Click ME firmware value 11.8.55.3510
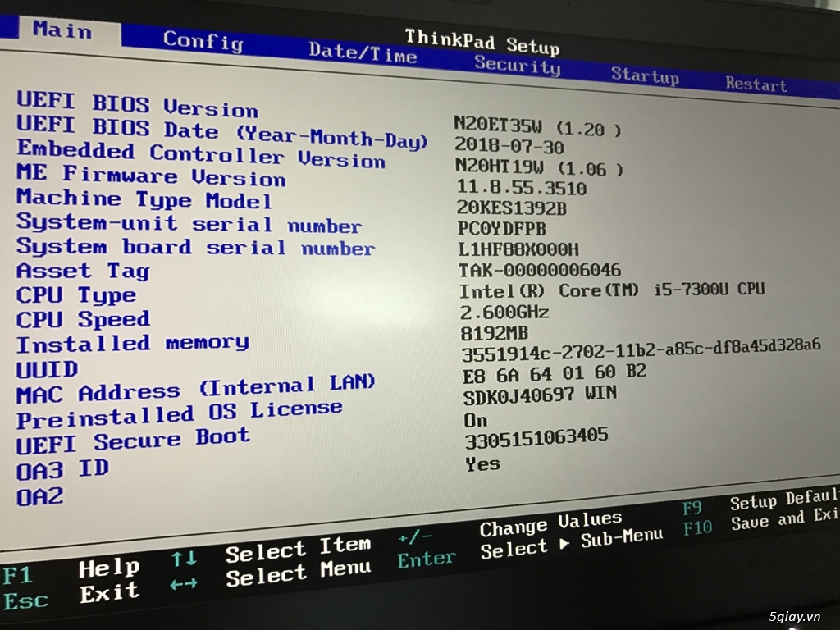The width and height of the screenshot is (840, 630). point(521,188)
